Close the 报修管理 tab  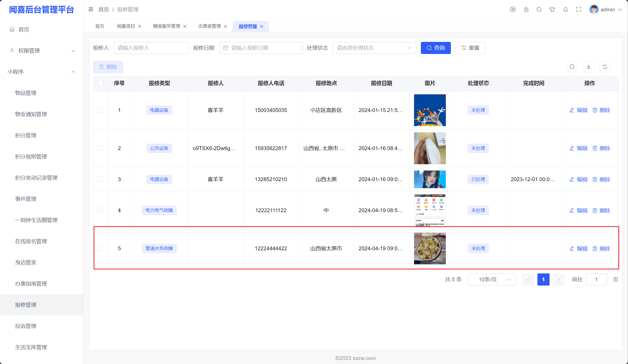coord(262,26)
